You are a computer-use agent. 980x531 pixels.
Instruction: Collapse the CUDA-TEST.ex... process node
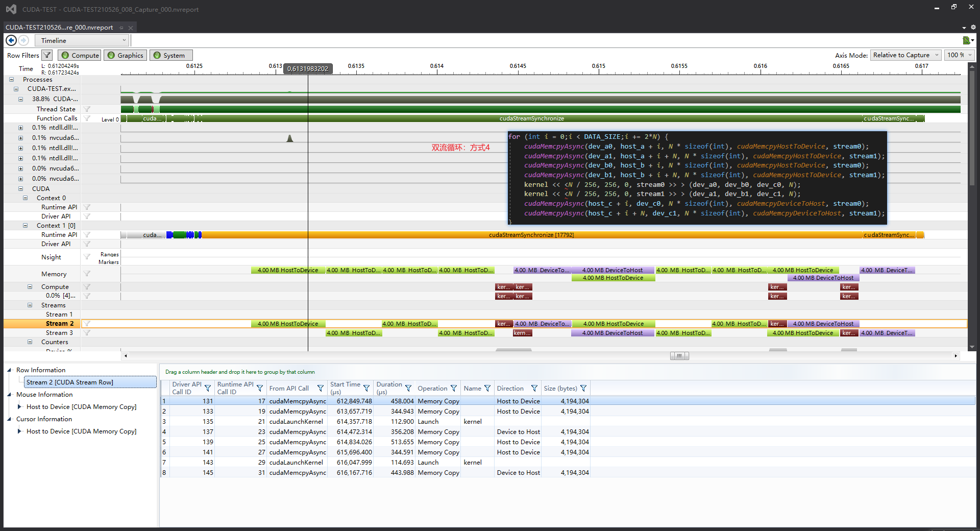16,89
